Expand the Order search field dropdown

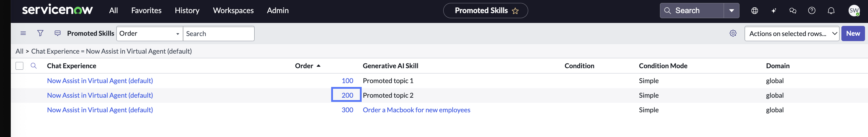[x=150, y=34]
